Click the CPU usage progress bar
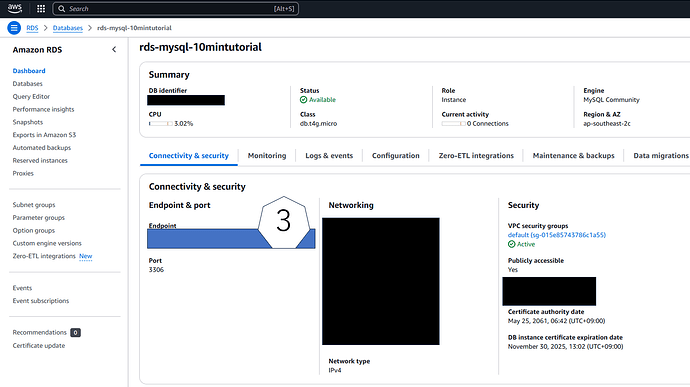This screenshot has height=387, width=690. [x=161, y=124]
